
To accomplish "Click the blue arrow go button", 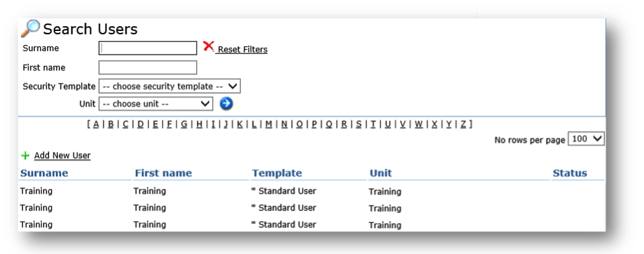I will pos(226,103).
